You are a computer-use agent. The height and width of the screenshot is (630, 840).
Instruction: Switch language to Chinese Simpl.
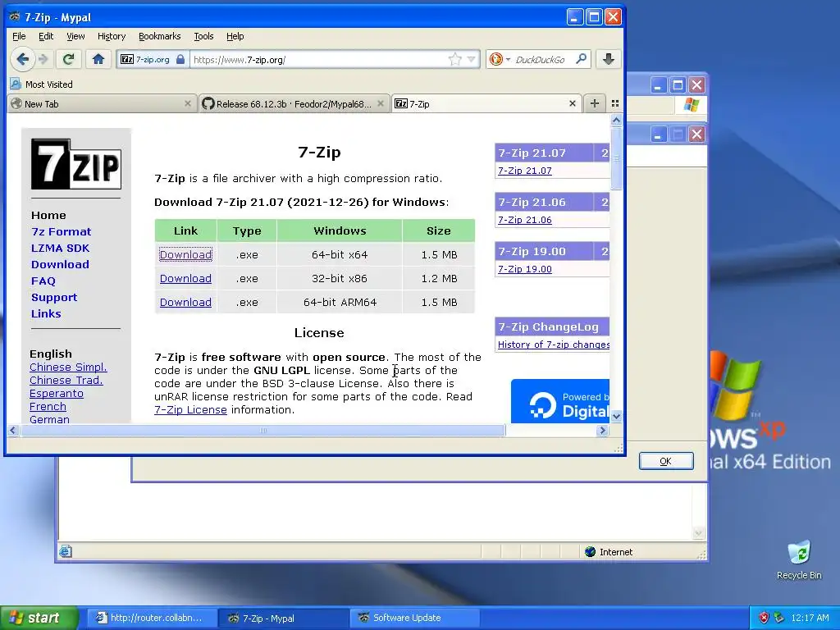point(68,367)
